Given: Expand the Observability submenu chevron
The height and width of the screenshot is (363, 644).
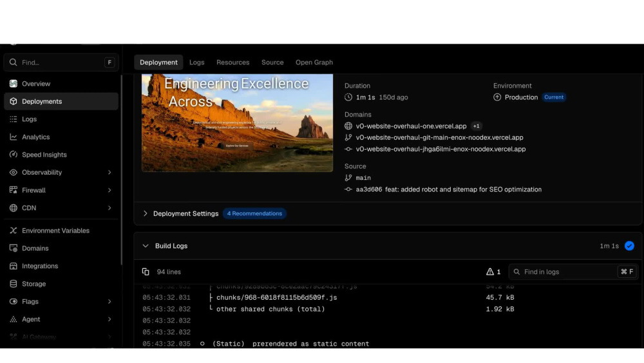Looking at the screenshot, I should click(x=109, y=172).
